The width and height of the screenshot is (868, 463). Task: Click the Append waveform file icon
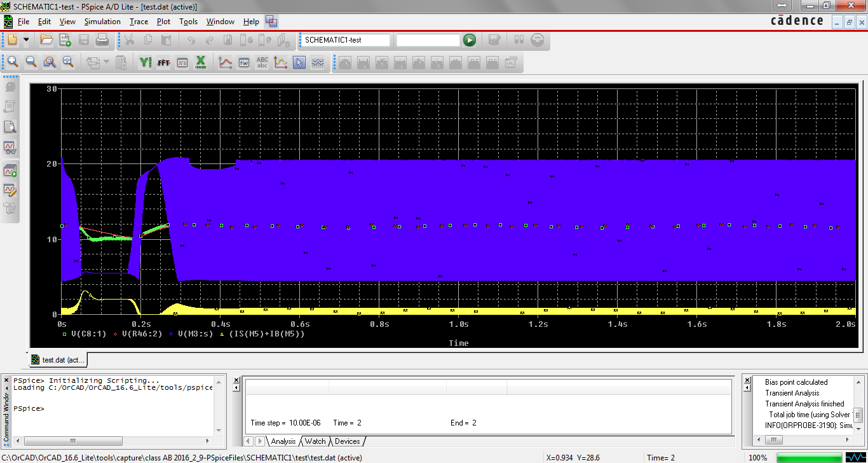tap(65, 40)
